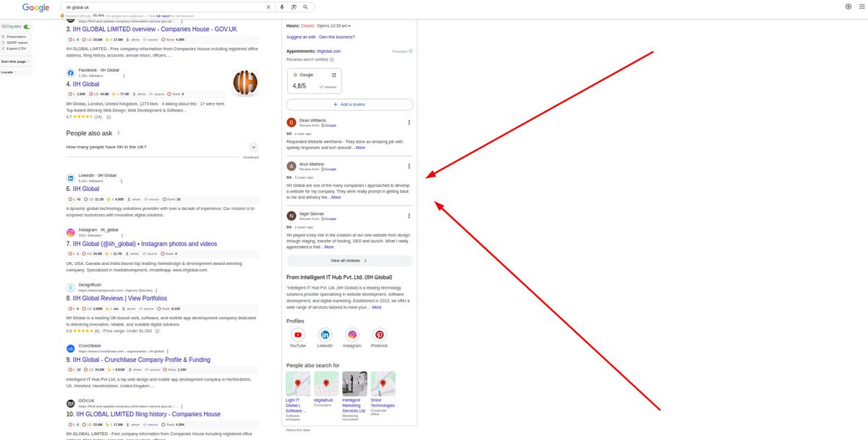Open the View all reviews link

click(x=349, y=261)
